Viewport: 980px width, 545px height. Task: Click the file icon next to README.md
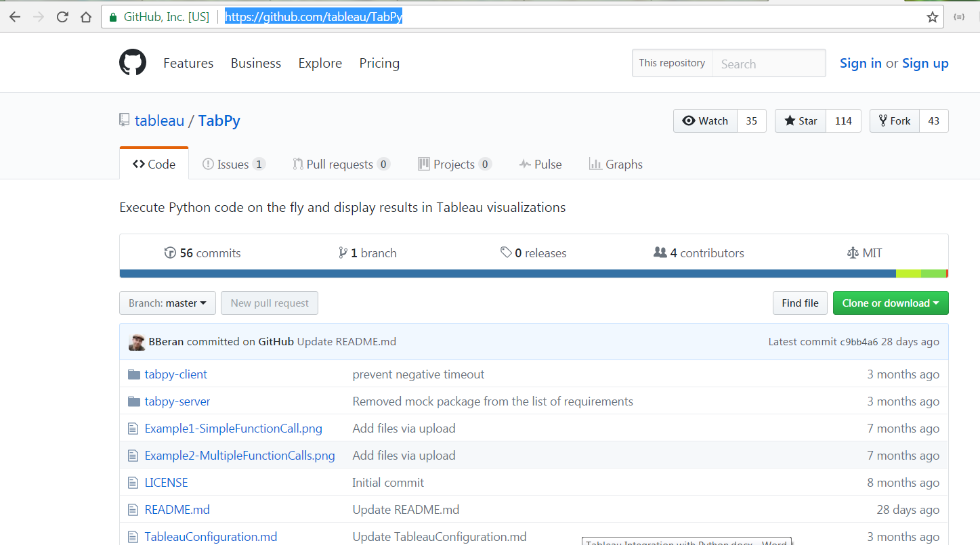[133, 510]
